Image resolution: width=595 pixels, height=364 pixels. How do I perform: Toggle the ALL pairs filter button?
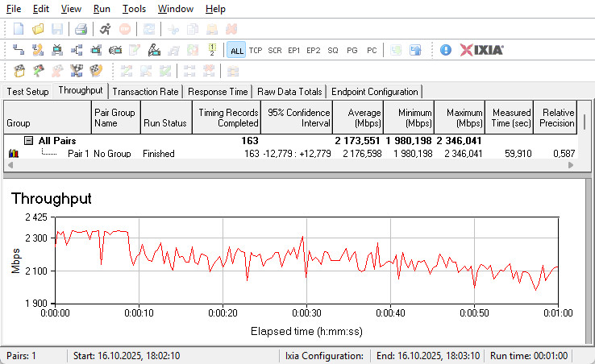coord(236,50)
